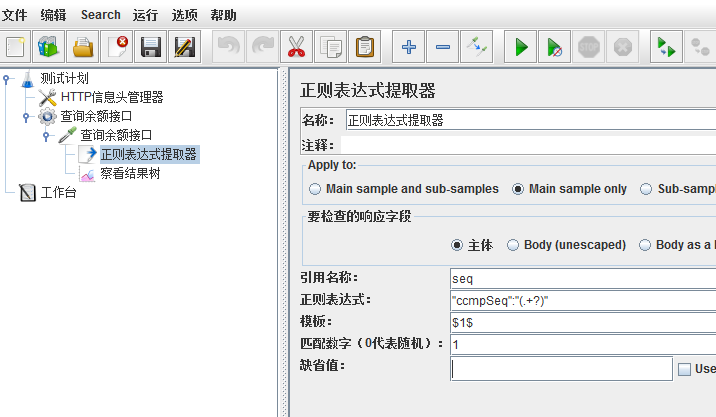The image size is (716, 417).
Task: Click the New test plan icon
Action: (x=15, y=46)
